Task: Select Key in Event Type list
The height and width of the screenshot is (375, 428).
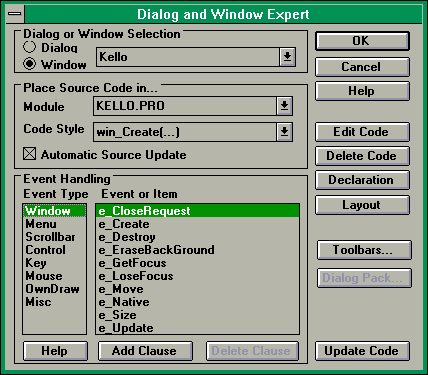Action: pyautogui.click(x=54, y=263)
